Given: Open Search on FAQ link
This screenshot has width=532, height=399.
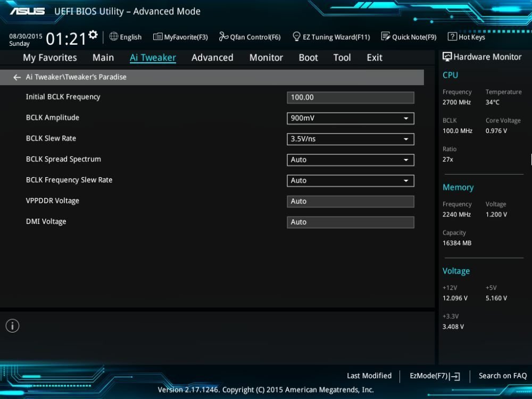Looking at the screenshot, I should [503, 376].
